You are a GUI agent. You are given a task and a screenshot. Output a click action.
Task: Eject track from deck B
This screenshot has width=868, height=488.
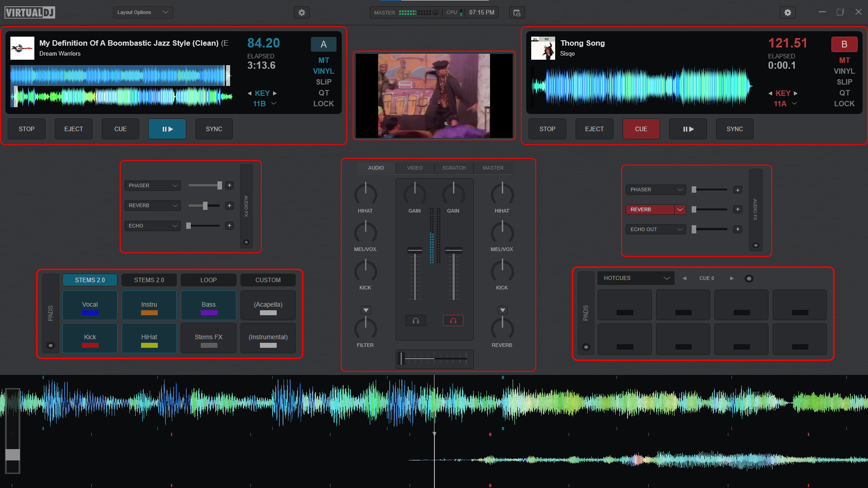click(594, 129)
